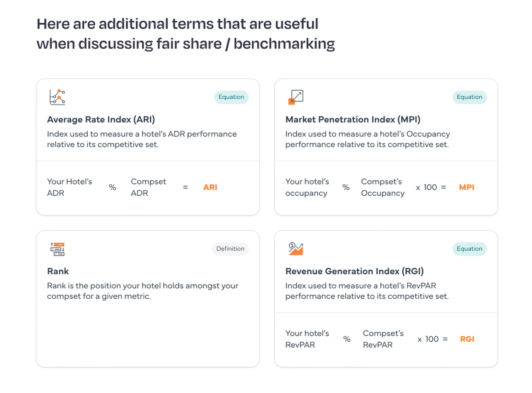Click the Equation badge on MPI card
The width and height of the screenshot is (532, 393).
[x=469, y=97]
